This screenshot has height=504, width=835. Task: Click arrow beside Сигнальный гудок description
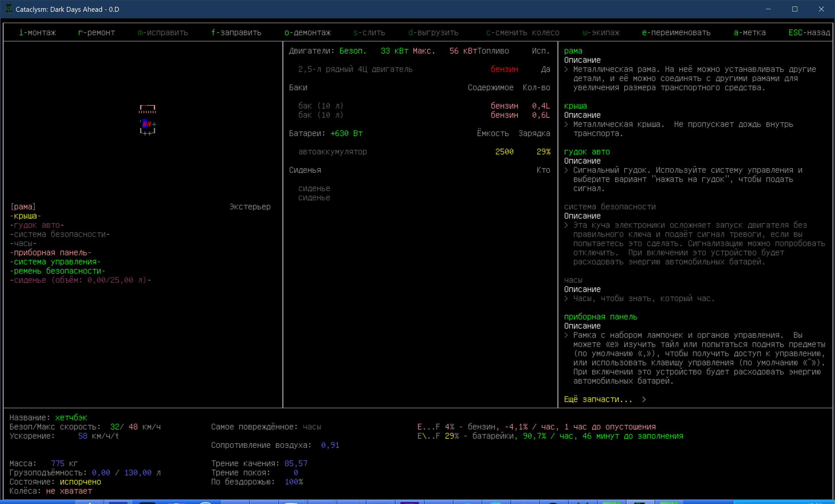pyautogui.click(x=566, y=170)
